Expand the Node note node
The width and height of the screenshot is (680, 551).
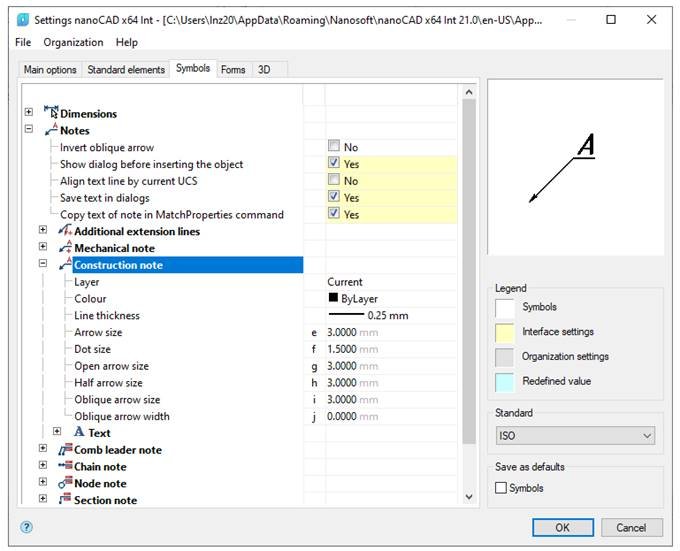click(x=42, y=482)
